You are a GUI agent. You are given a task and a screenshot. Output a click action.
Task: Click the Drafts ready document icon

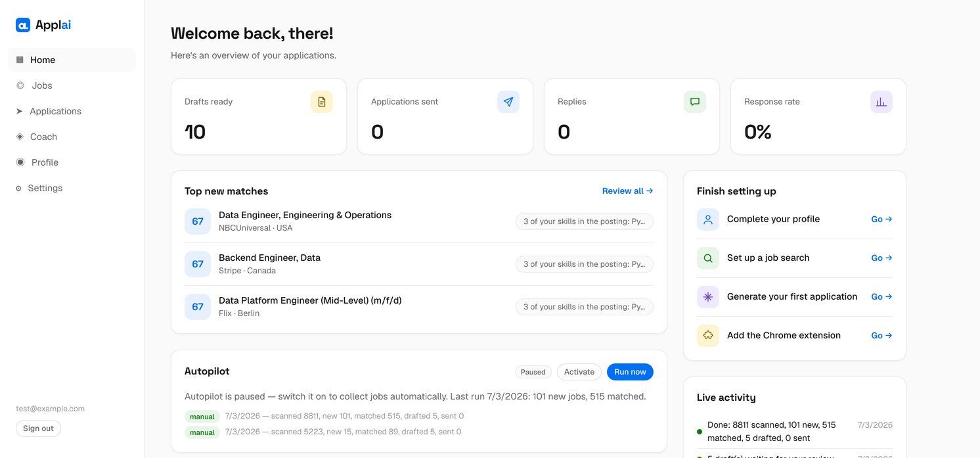click(322, 102)
